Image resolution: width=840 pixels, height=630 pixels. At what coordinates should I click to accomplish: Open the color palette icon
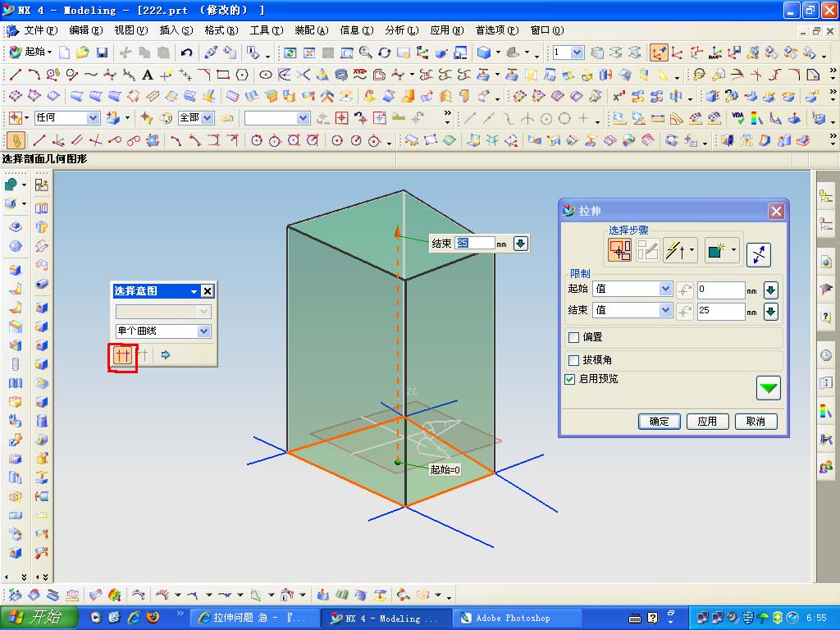166,118
